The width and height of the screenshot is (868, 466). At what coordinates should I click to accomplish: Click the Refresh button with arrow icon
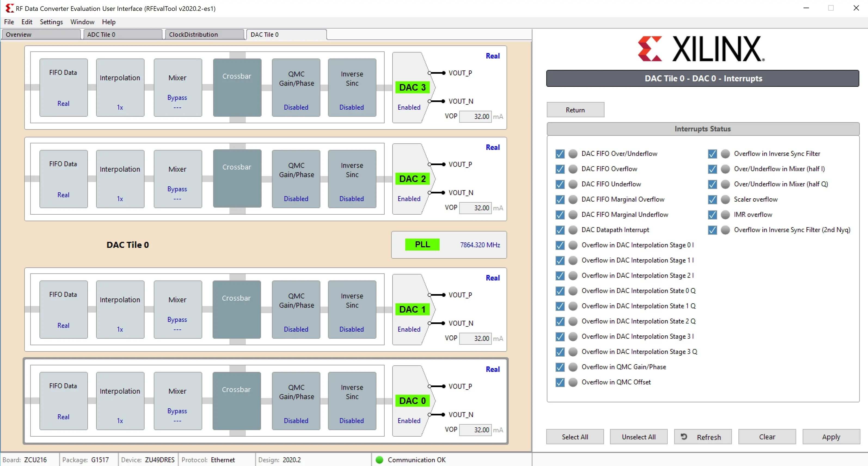pyautogui.click(x=703, y=437)
